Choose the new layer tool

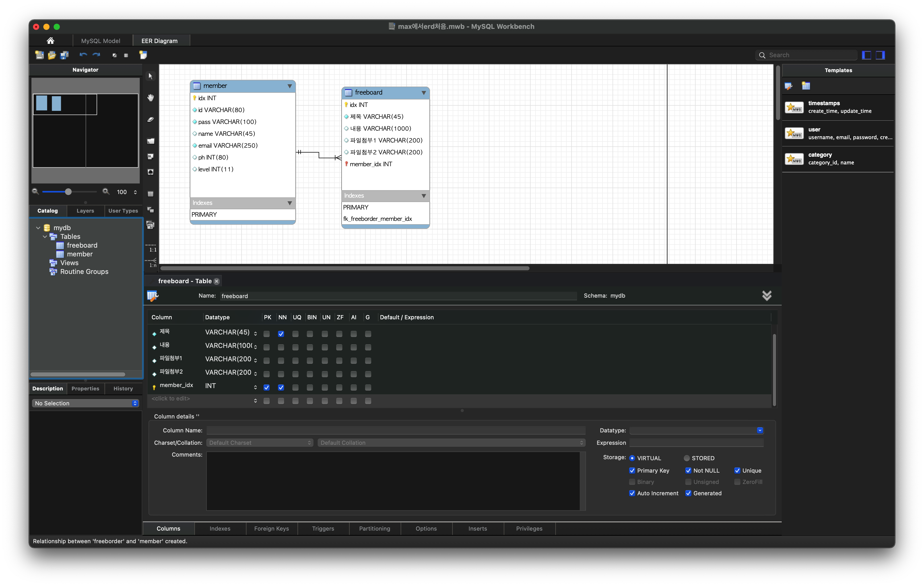tap(150, 141)
